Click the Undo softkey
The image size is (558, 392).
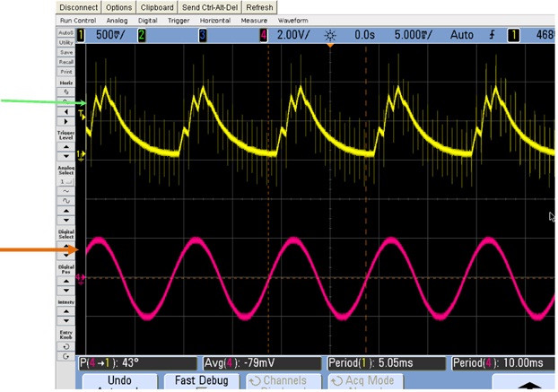click(x=119, y=381)
